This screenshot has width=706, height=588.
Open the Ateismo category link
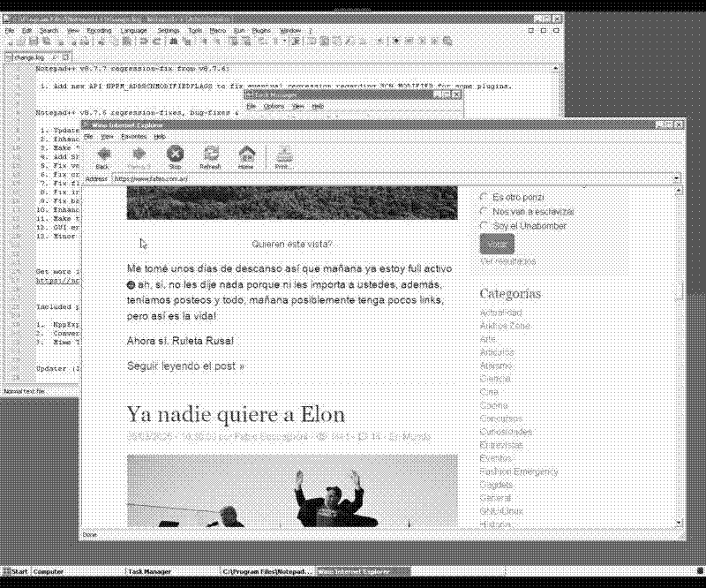(496, 366)
